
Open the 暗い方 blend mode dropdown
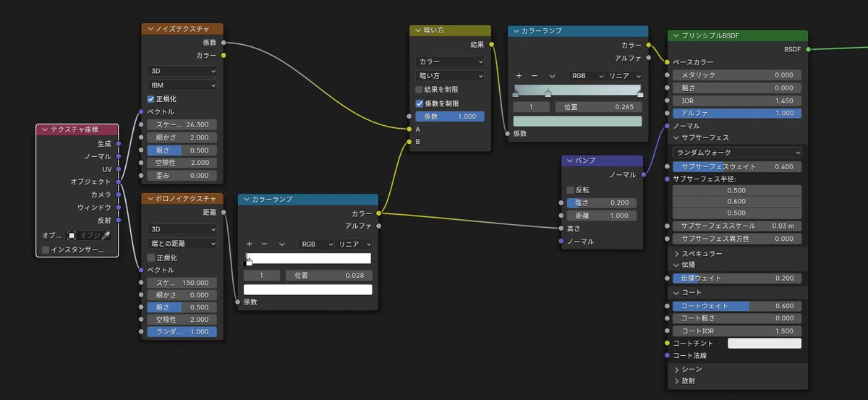[x=449, y=75]
